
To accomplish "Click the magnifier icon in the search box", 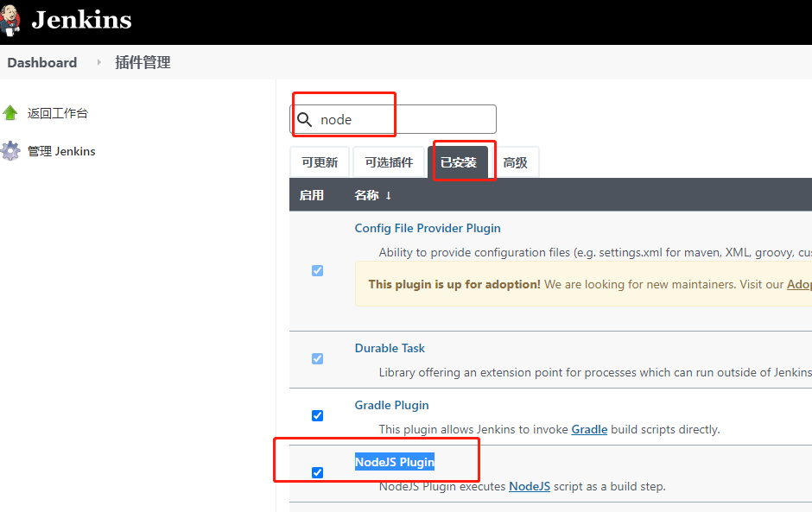I will (304, 120).
